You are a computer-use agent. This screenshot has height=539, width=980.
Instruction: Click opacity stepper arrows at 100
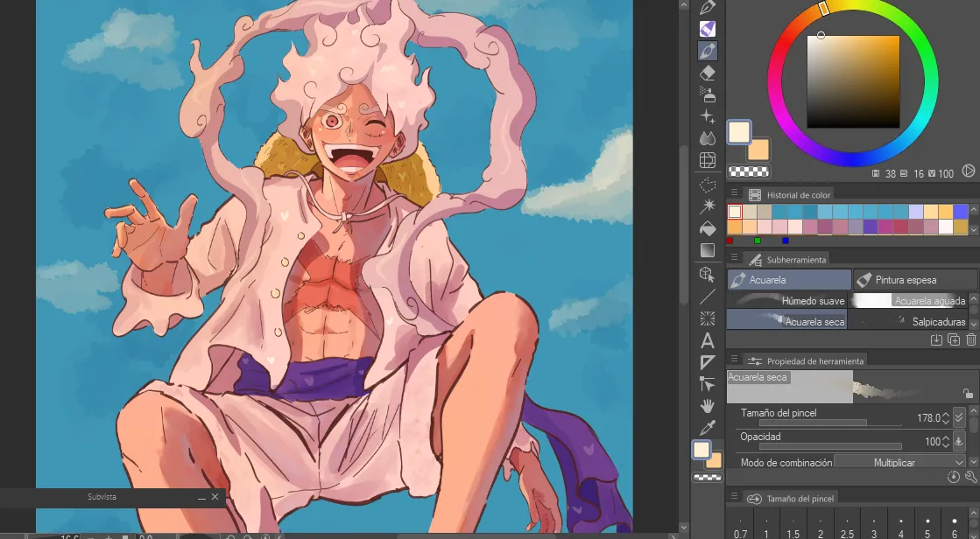coord(946,442)
